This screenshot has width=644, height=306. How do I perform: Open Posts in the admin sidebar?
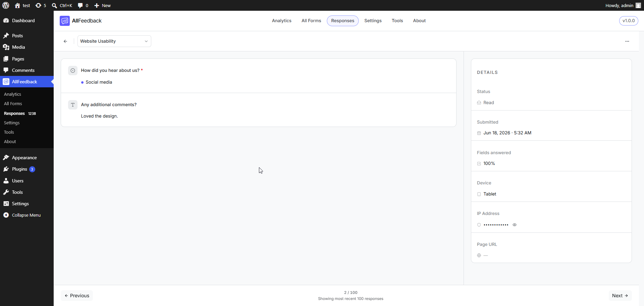[x=27, y=36]
